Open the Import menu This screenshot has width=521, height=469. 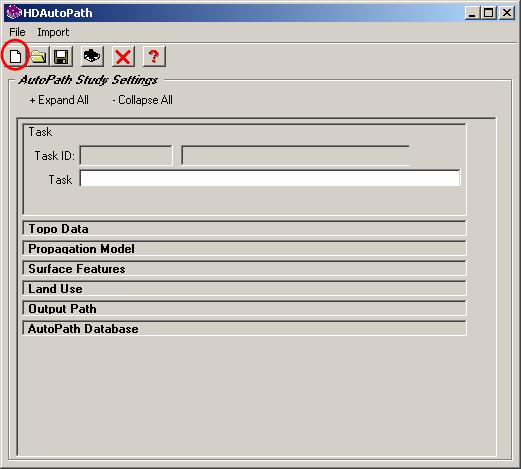click(x=53, y=32)
